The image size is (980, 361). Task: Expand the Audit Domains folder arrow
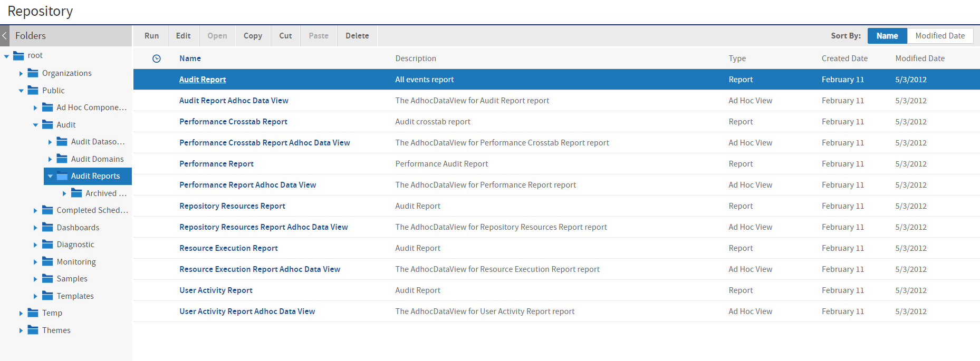click(x=50, y=159)
